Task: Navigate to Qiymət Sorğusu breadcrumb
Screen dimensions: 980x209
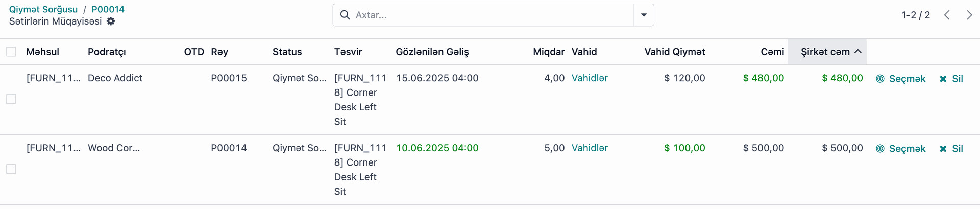Action: [43, 9]
